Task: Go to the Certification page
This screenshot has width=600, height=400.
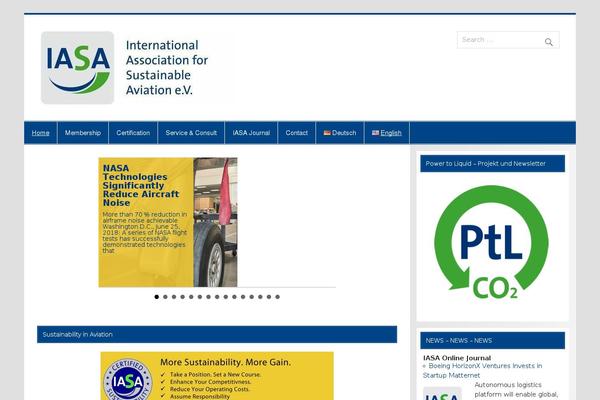Action: tap(133, 133)
